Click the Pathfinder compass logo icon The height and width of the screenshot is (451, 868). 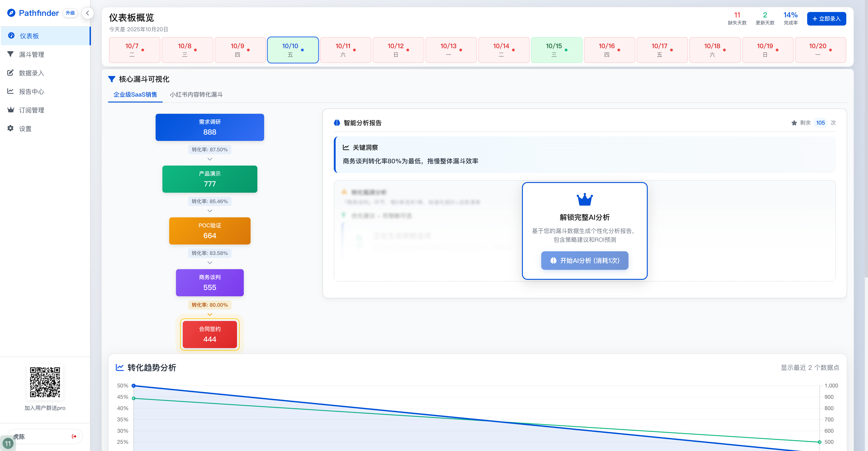pyautogui.click(x=11, y=13)
